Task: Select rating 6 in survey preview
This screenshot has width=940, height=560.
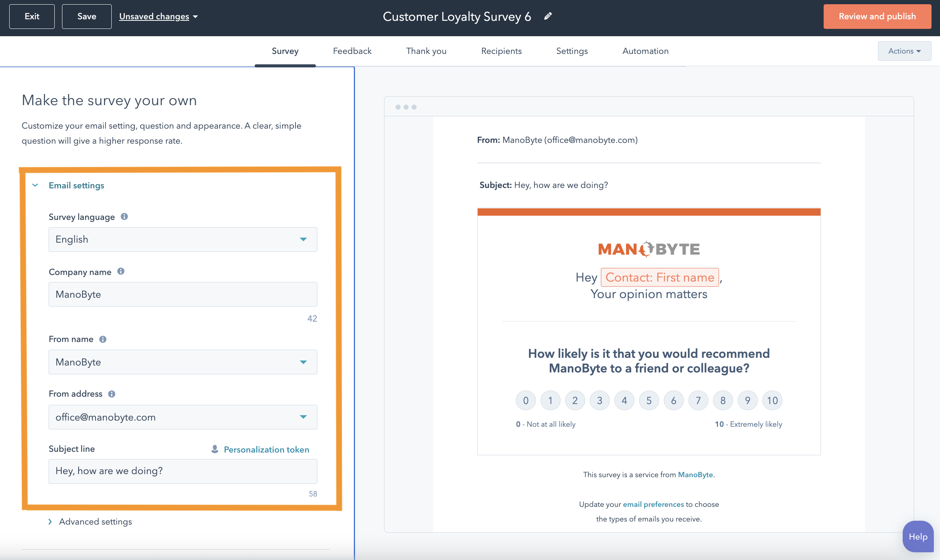Action: click(x=673, y=400)
